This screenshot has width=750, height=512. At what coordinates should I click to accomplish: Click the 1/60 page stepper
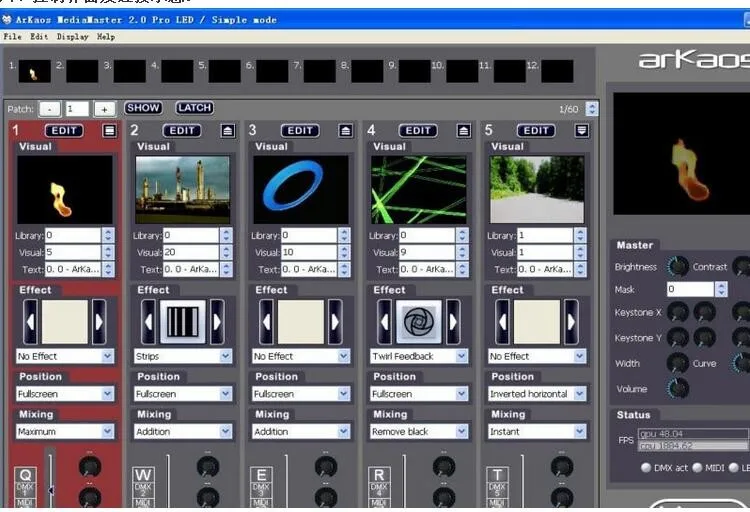[x=592, y=109]
